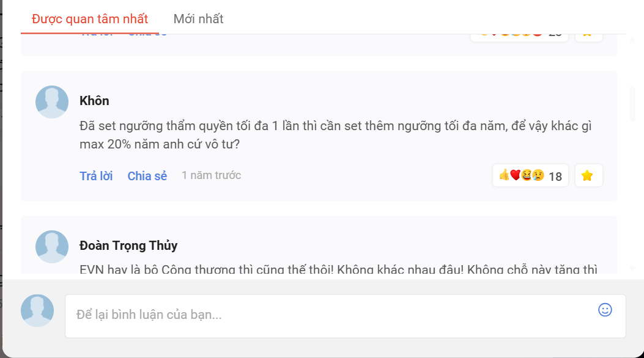Click Đoàn Trọng Thủy's avatar
Image resolution: width=644 pixels, height=358 pixels.
(52, 247)
